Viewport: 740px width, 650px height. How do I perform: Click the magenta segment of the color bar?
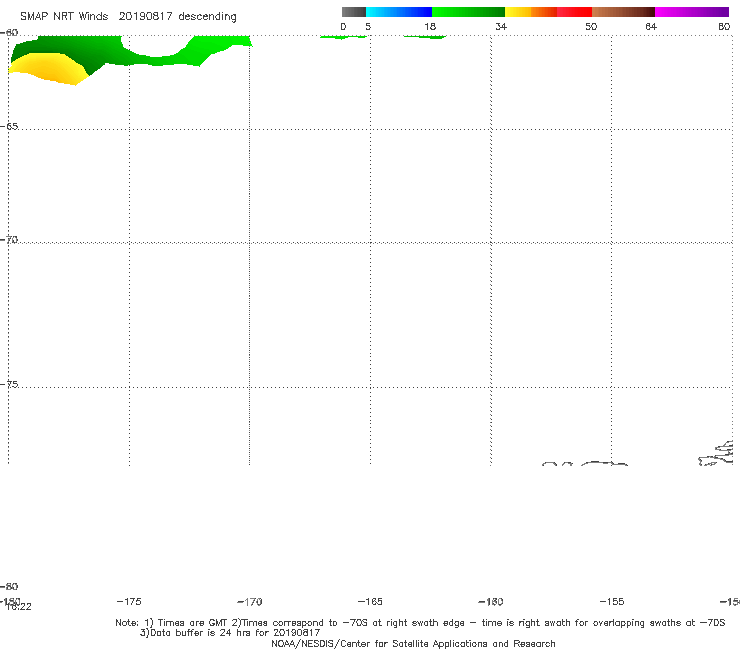pos(692,12)
